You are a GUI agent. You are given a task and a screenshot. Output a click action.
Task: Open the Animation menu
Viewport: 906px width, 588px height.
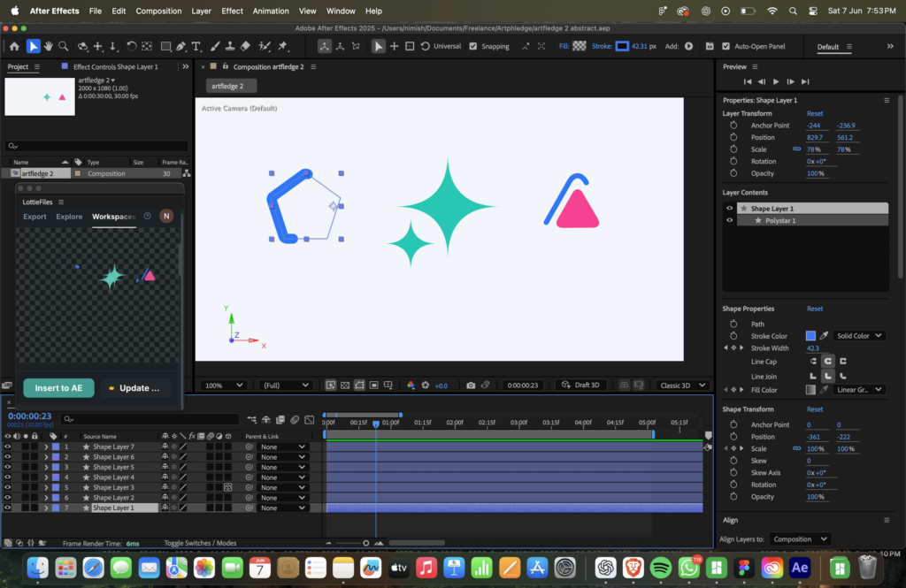coord(271,11)
